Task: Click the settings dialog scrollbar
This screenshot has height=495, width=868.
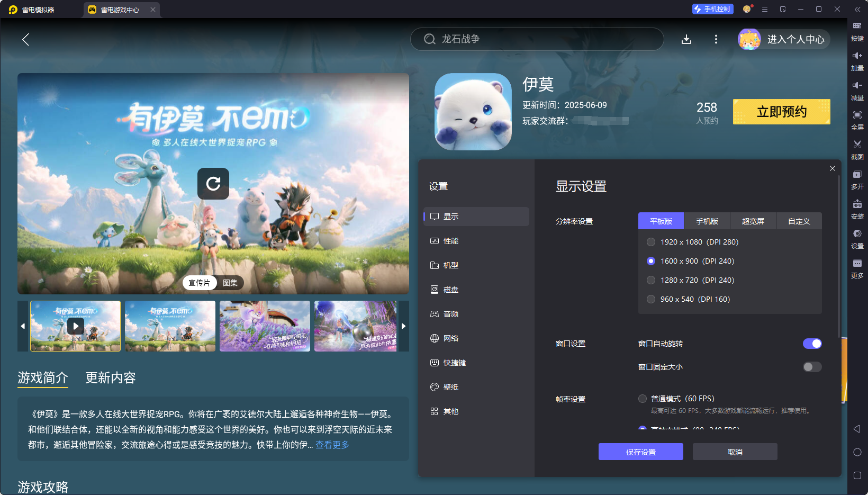Action: [839, 256]
